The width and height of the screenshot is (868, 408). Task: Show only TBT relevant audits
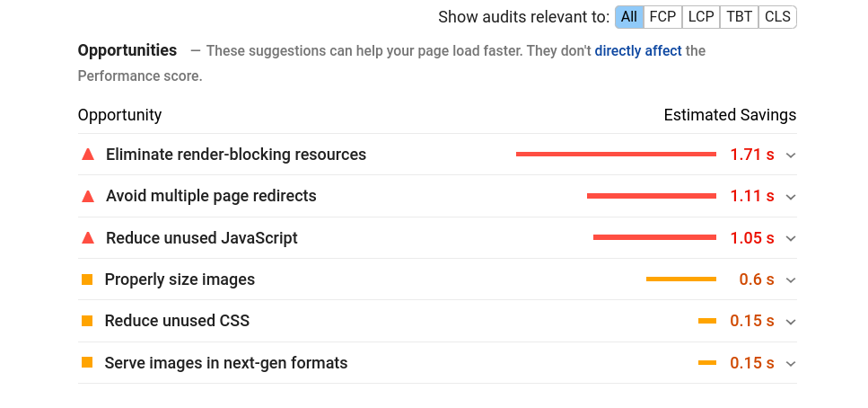[x=740, y=17]
